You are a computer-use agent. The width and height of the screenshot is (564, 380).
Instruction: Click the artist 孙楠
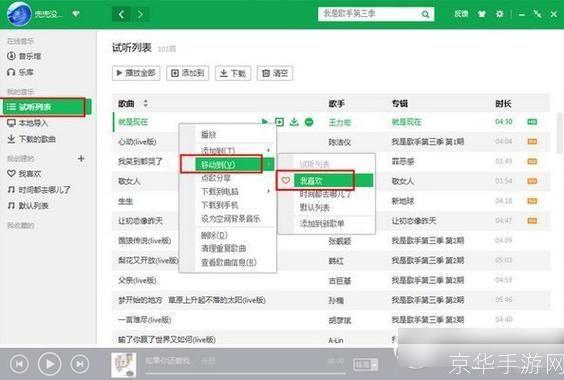pos(336,300)
